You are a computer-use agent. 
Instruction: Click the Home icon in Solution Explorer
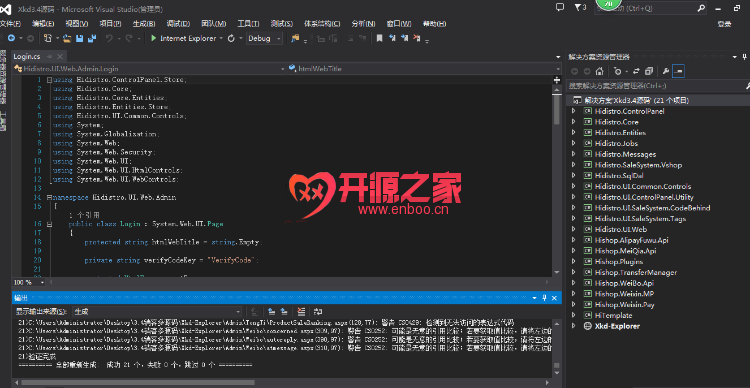click(599, 71)
